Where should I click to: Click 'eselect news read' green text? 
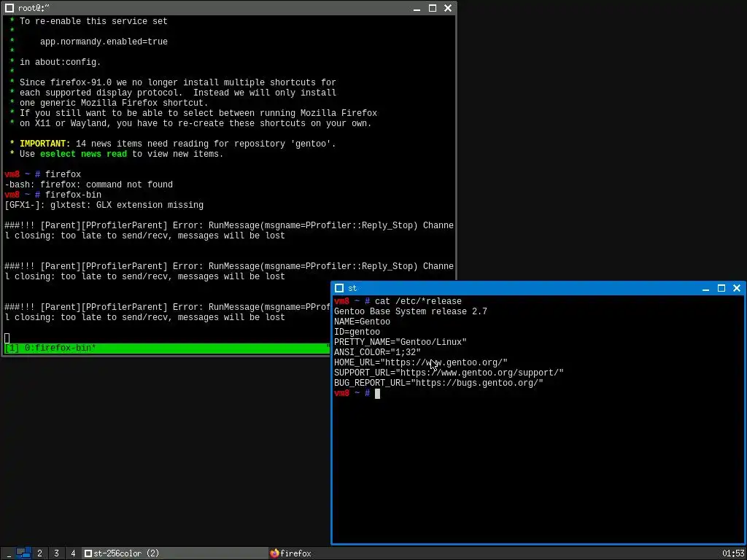(x=83, y=154)
